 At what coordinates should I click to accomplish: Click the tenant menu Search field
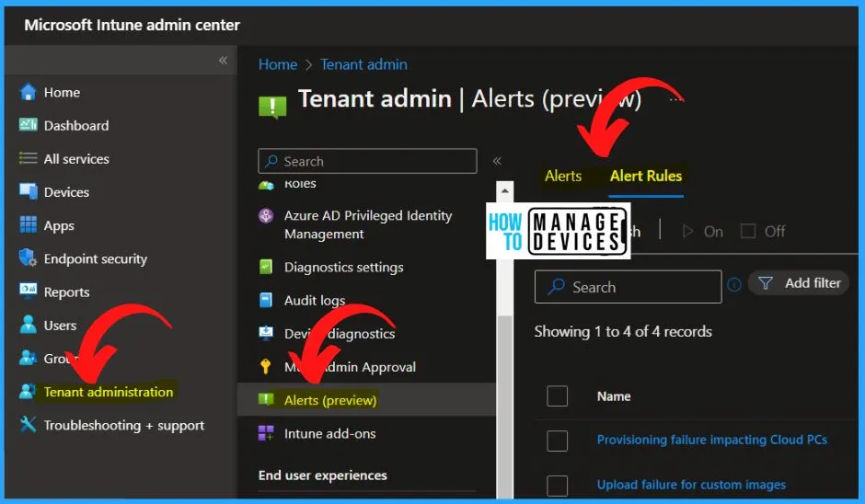coord(367,161)
